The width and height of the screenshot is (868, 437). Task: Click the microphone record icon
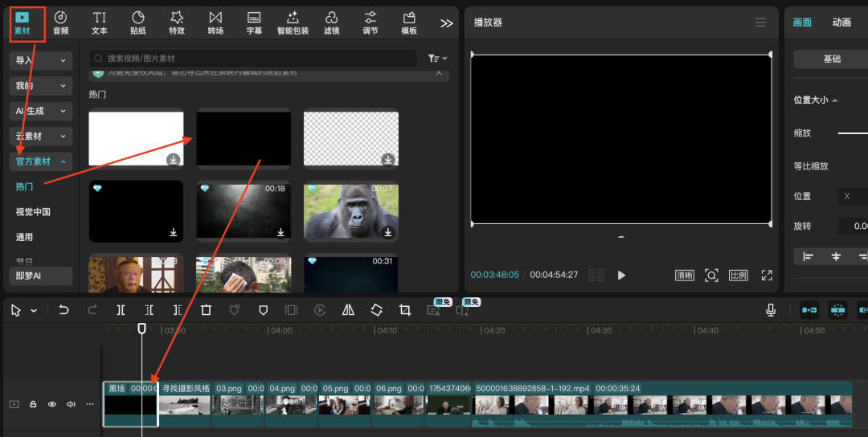(771, 310)
